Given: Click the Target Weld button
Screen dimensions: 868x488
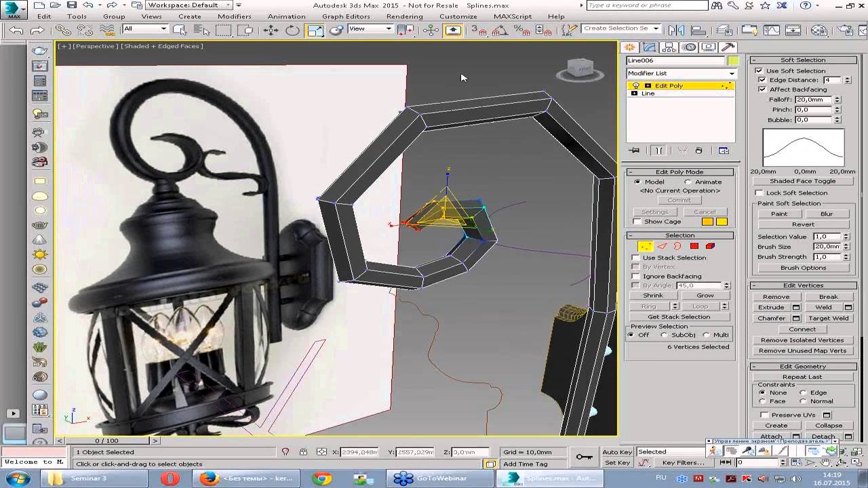Looking at the screenshot, I should pos(828,318).
